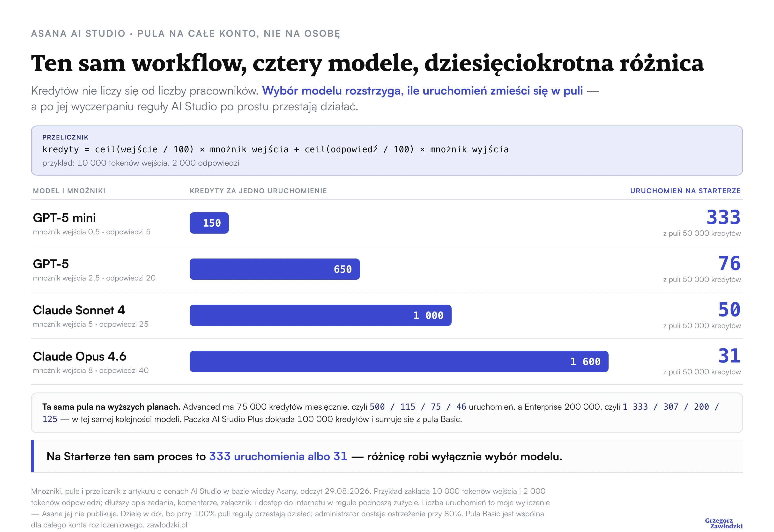
Task: Select the 'GPT-5 mini' model name
Action: [64, 218]
